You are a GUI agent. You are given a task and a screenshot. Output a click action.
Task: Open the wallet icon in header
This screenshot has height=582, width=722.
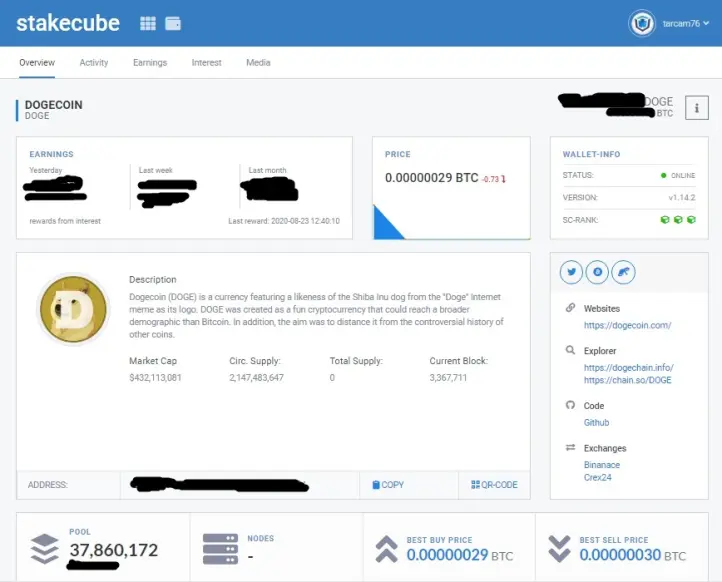pyautogui.click(x=173, y=23)
